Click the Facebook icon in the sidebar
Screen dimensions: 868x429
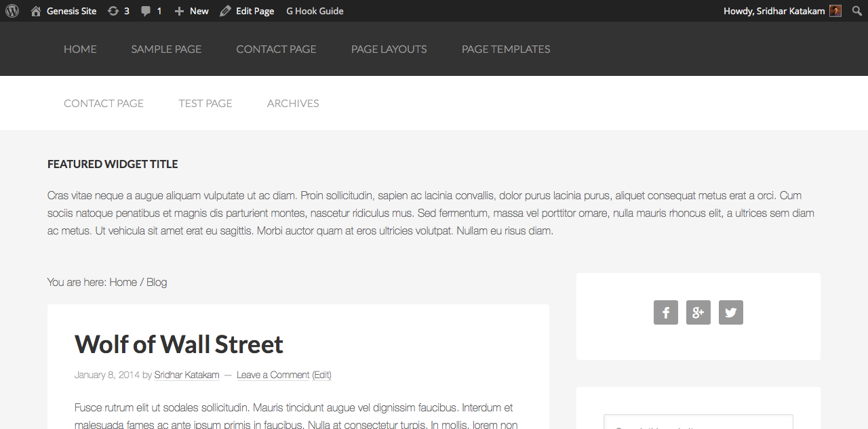pos(665,312)
